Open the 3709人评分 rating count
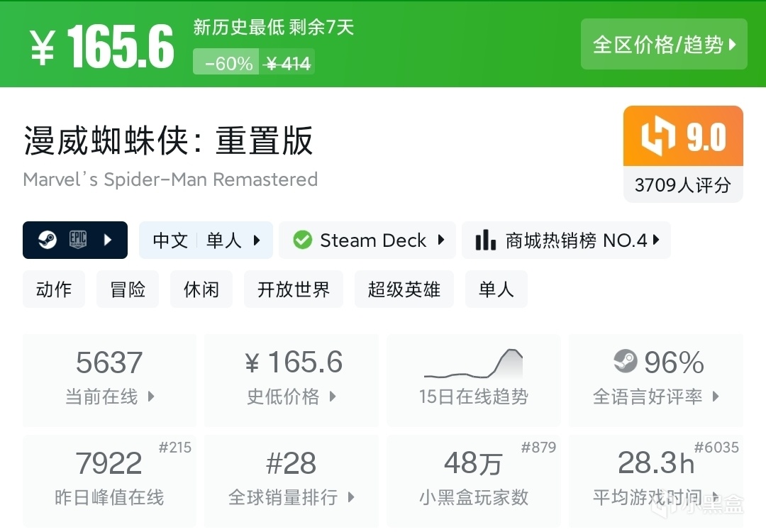Viewport: 766px width, 532px height. [682, 185]
